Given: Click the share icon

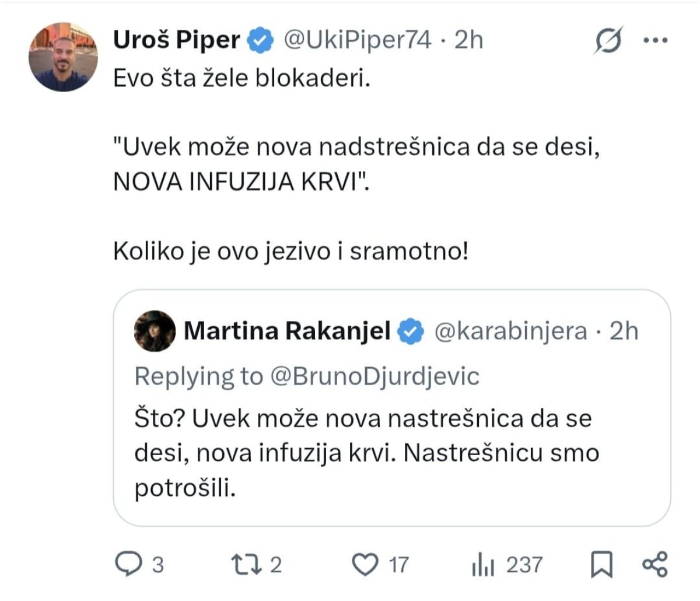Looking at the screenshot, I should pyautogui.click(x=654, y=564).
